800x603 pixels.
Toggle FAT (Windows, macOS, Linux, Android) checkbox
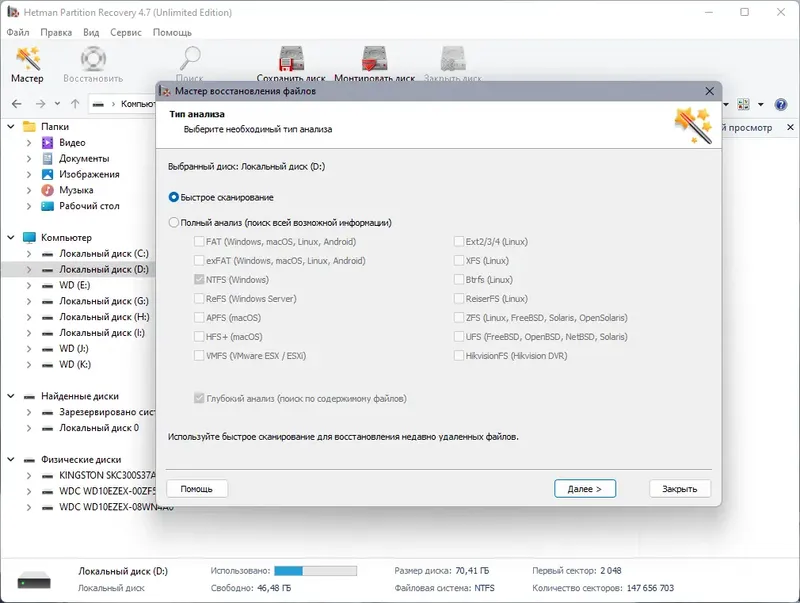pos(199,242)
